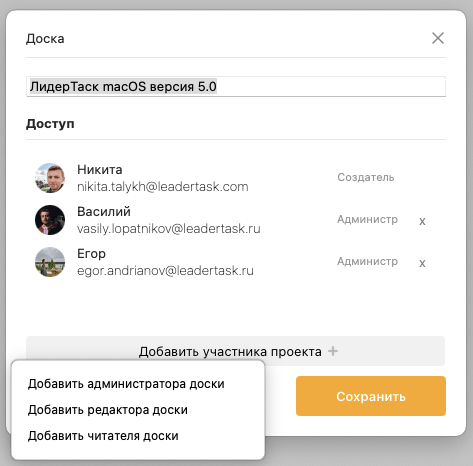
Task: Click the Доска dialog title
Action: (x=45, y=39)
